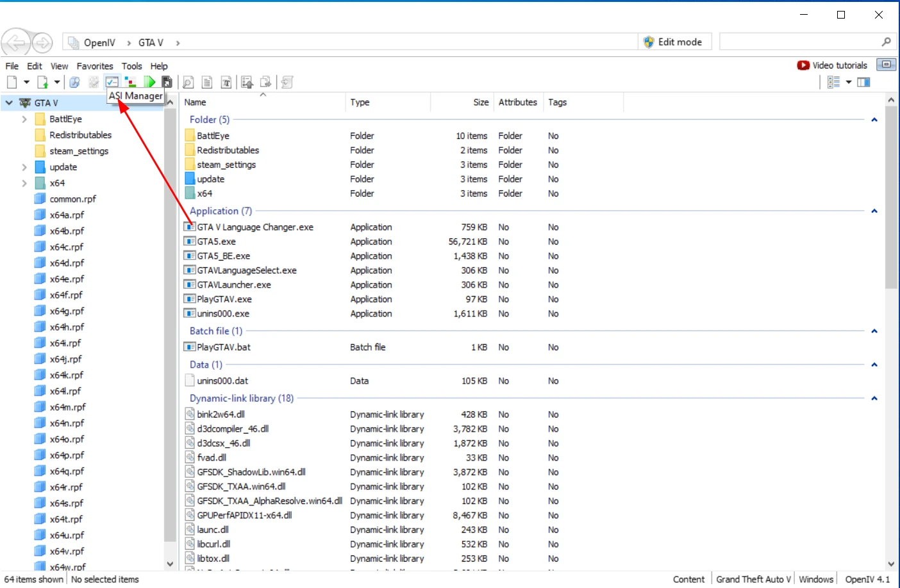Image resolution: width=900 pixels, height=588 pixels.
Task: Sort the list by Name column
Action: click(262, 102)
